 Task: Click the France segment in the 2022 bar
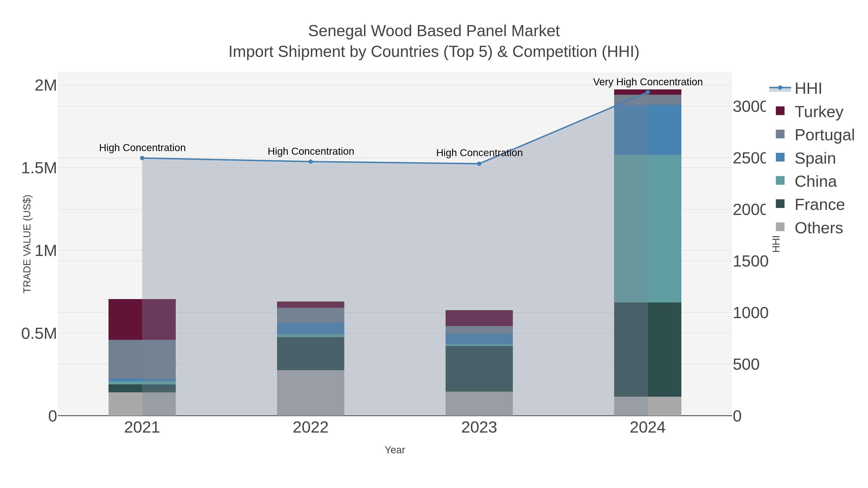tap(311, 354)
